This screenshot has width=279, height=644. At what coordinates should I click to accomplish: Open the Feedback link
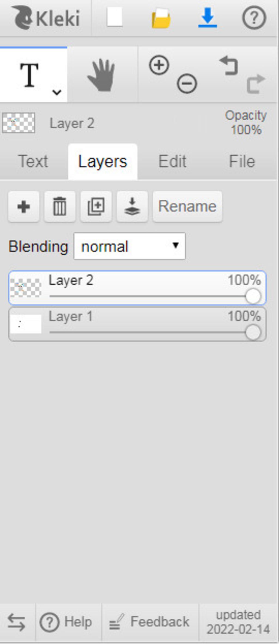point(149,622)
